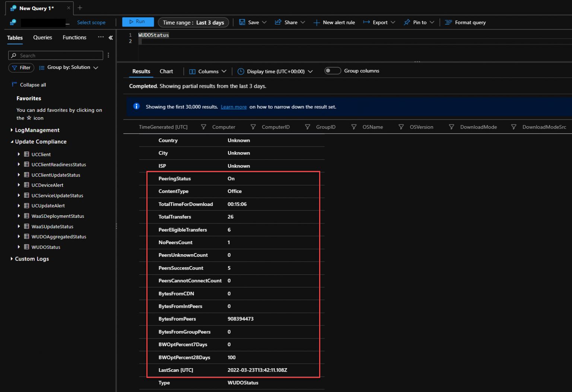Expand the WUDOStatus table entry
572x392 pixels.
coord(19,247)
